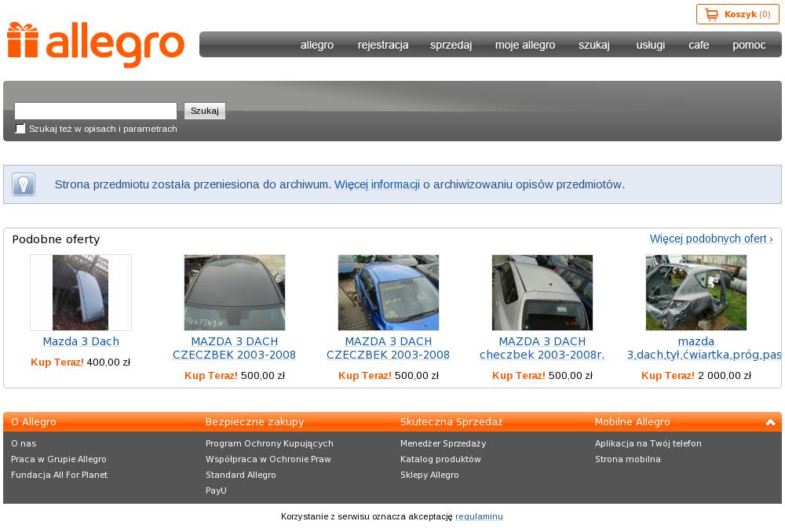Open thumbnail of Mazda 3 Dach 400 zł
This screenshot has width=785, height=532.
pos(81,292)
